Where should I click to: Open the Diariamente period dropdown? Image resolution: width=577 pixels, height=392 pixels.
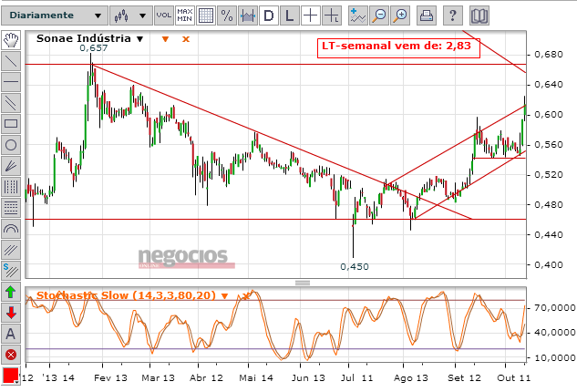tap(55, 15)
